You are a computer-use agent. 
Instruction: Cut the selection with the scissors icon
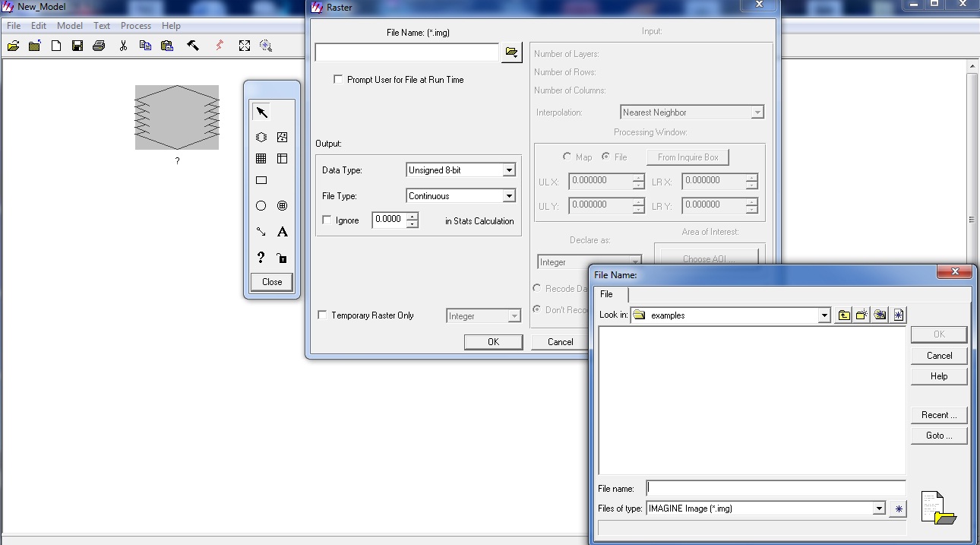coord(123,46)
